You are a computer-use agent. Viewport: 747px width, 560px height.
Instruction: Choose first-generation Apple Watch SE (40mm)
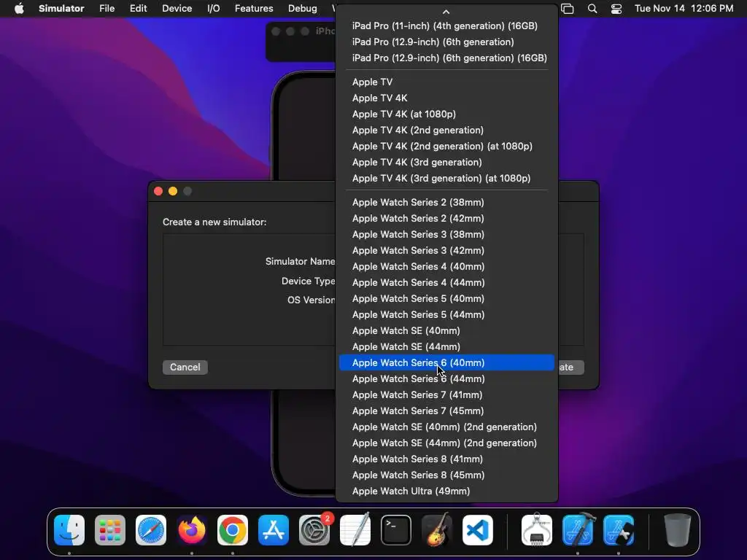click(x=447, y=331)
